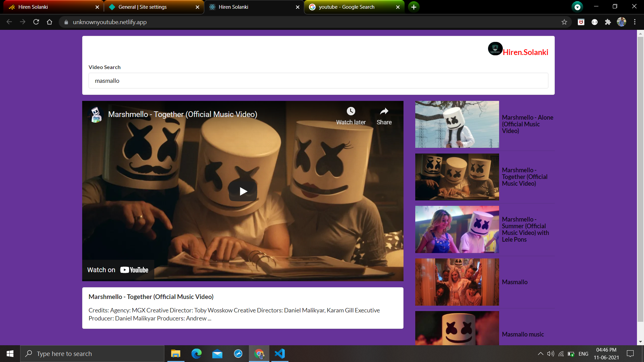644x362 pixels.
Task: Click the Watch later clock icon
Action: (x=351, y=111)
